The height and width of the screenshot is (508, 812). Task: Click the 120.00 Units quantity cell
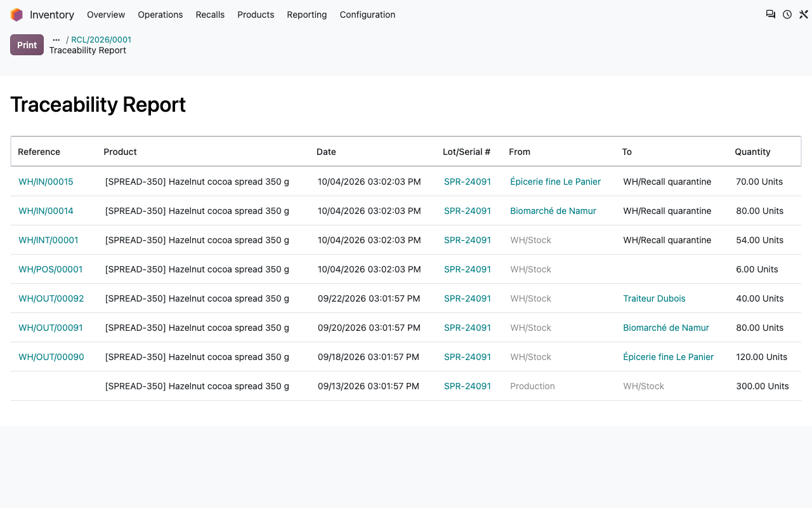click(762, 357)
